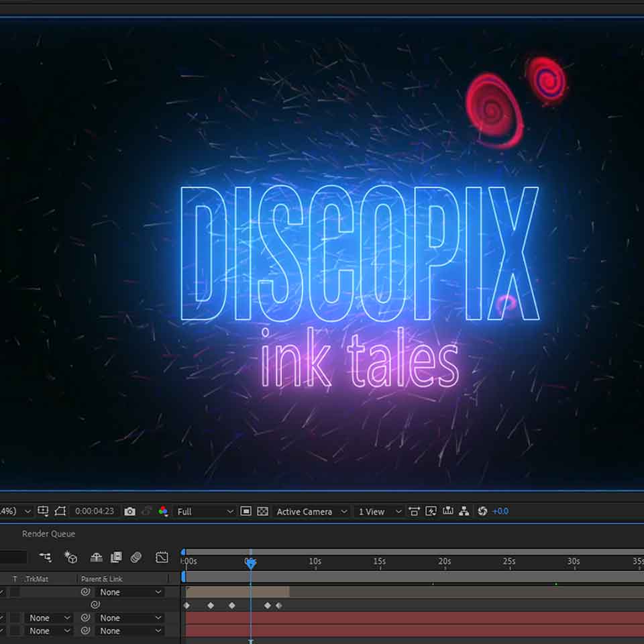644x644 pixels.
Task: Click the blue current time indicator
Action: point(250,564)
